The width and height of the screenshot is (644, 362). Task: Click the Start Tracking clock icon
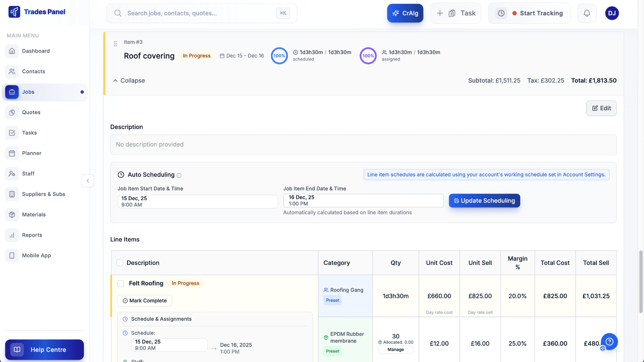click(501, 13)
